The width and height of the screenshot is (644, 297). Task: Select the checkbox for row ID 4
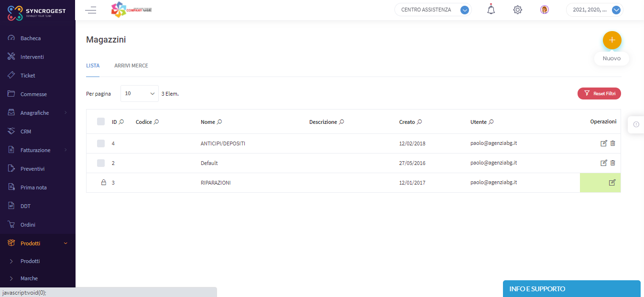[x=101, y=143]
